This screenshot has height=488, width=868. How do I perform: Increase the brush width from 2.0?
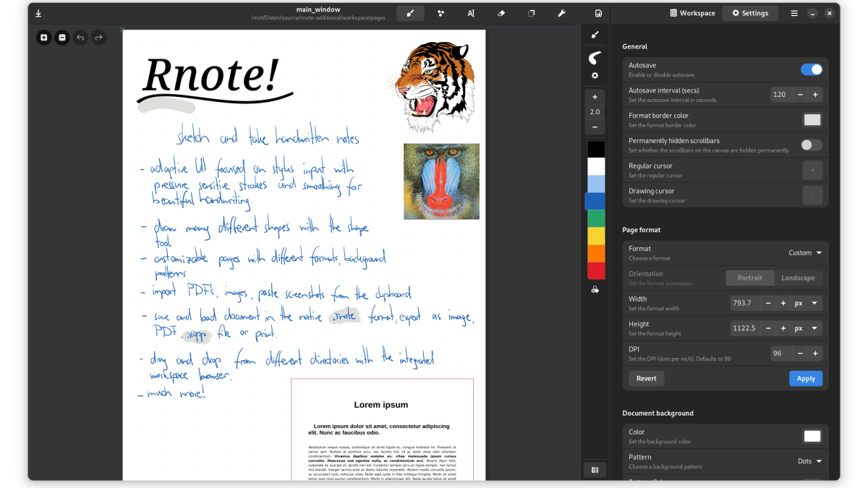click(x=595, y=97)
